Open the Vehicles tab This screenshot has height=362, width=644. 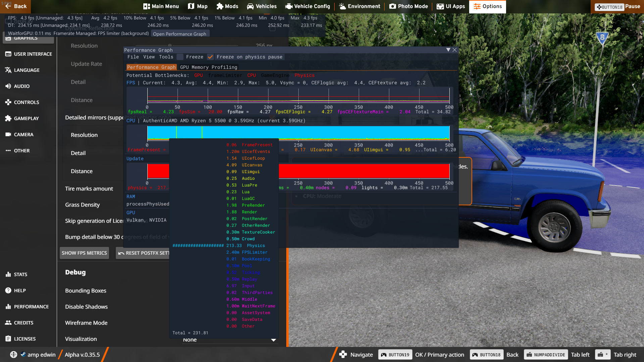[262, 6]
